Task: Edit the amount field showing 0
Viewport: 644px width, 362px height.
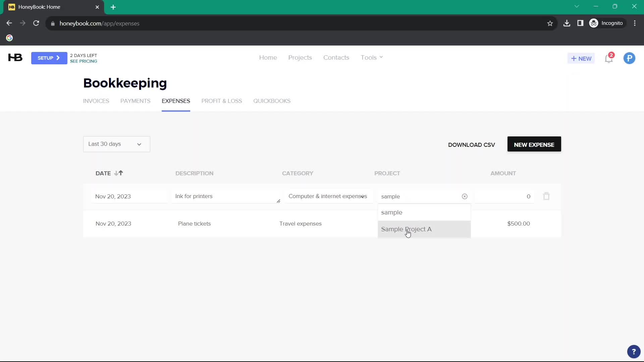Action: 504,196
